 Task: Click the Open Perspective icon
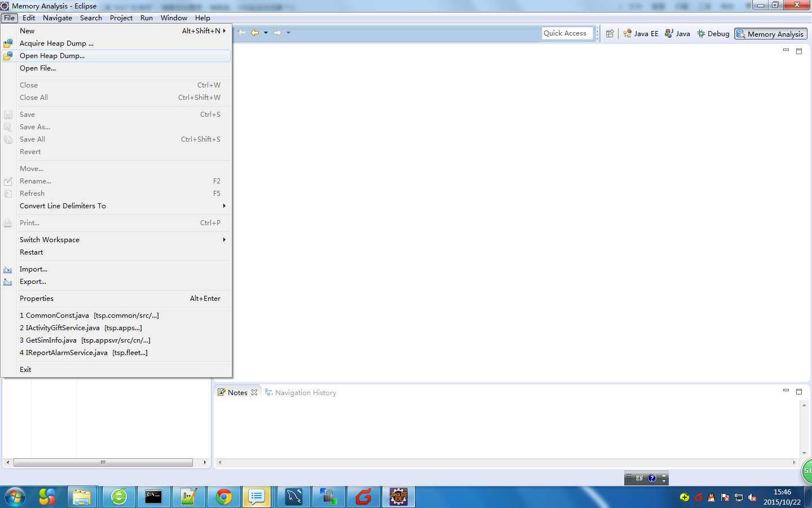(610, 34)
